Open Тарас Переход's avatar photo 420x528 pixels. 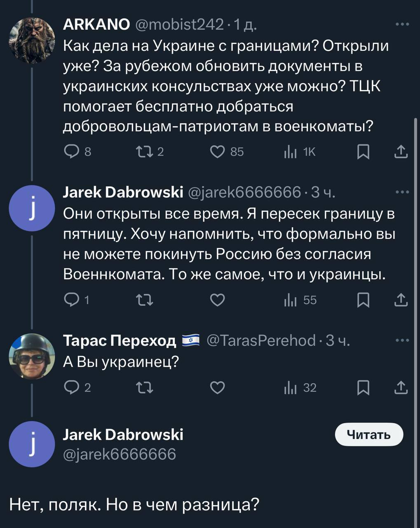click(x=32, y=356)
